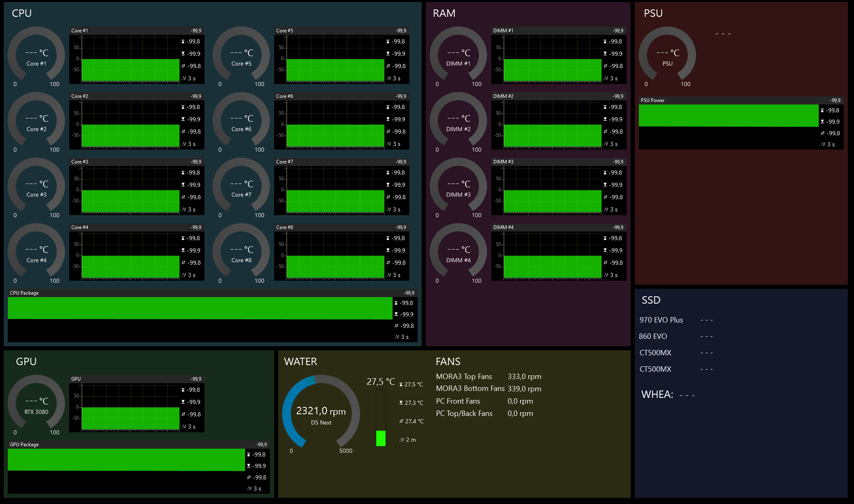This screenshot has width=854, height=504.
Task: Click the CPU Package green bar graph
Action: [x=200, y=308]
